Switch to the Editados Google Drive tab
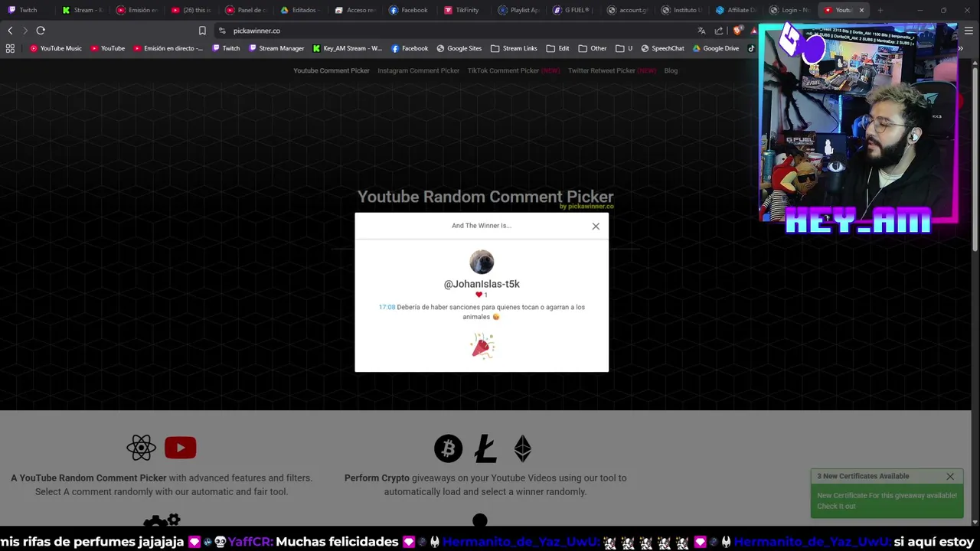The height and width of the screenshot is (551, 980). pos(301,10)
